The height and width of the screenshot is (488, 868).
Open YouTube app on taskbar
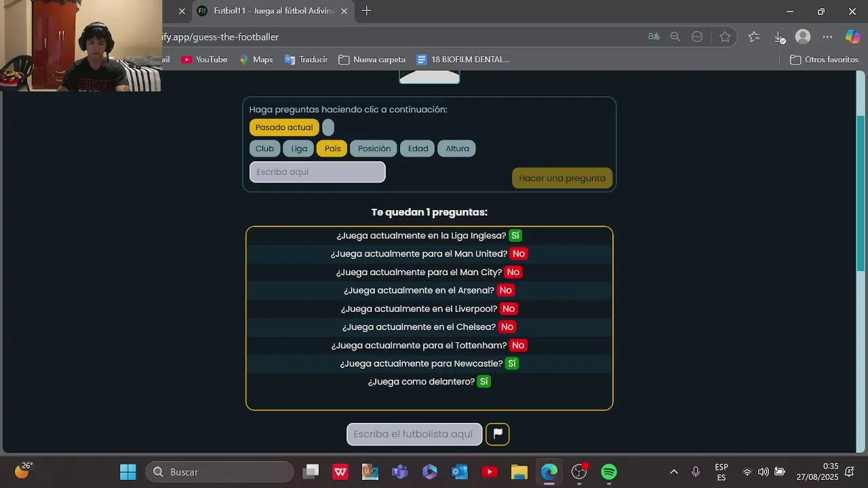tap(490, 472)
